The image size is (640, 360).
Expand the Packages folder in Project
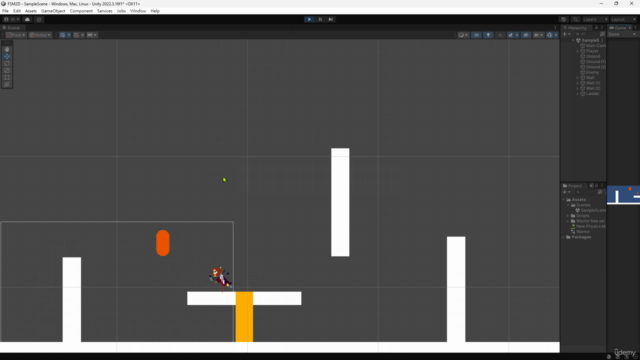coord(564,237)
